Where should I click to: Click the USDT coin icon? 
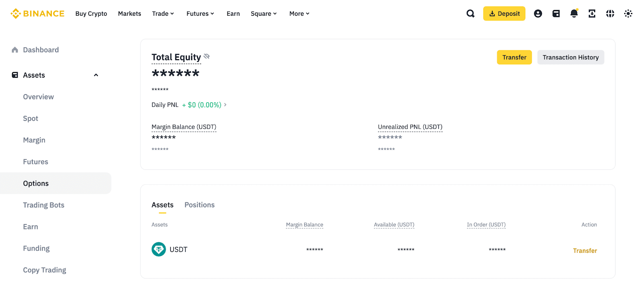pos(159,249)
